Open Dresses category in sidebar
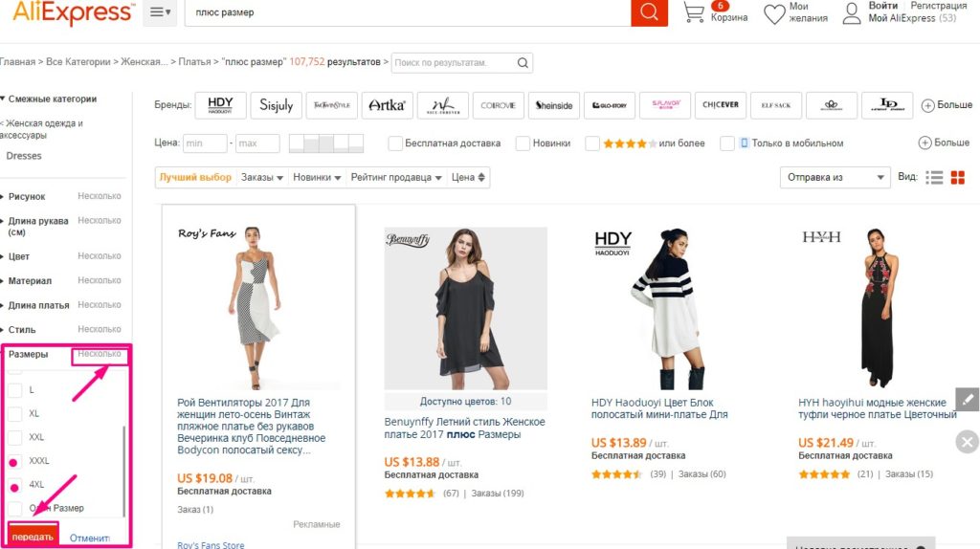 click(24, 156)
